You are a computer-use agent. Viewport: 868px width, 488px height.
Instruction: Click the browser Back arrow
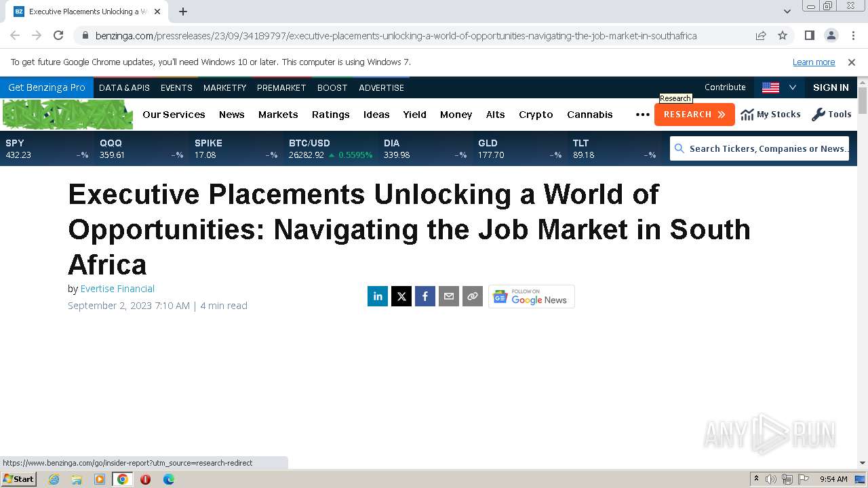[15, 35]
